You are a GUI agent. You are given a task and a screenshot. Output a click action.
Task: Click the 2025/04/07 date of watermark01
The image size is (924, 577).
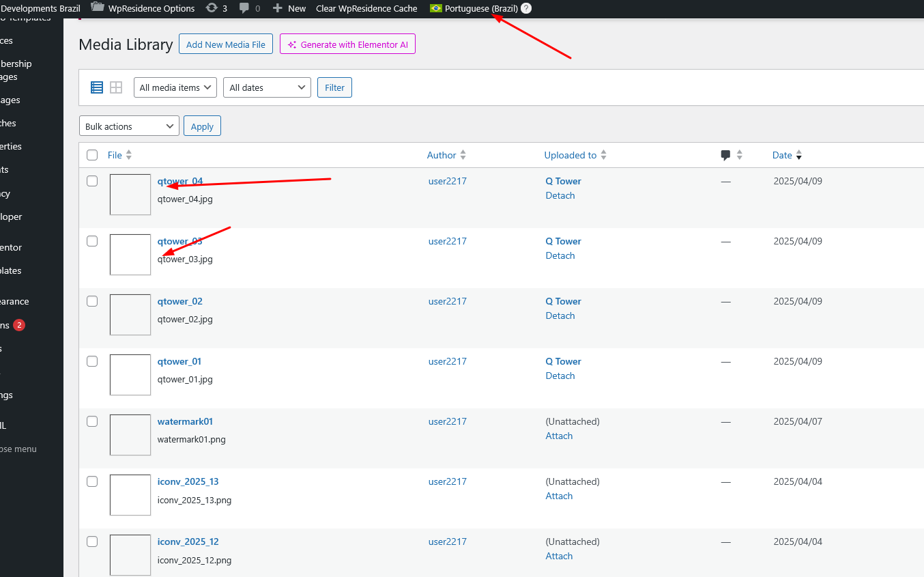[x=798, y=421]
